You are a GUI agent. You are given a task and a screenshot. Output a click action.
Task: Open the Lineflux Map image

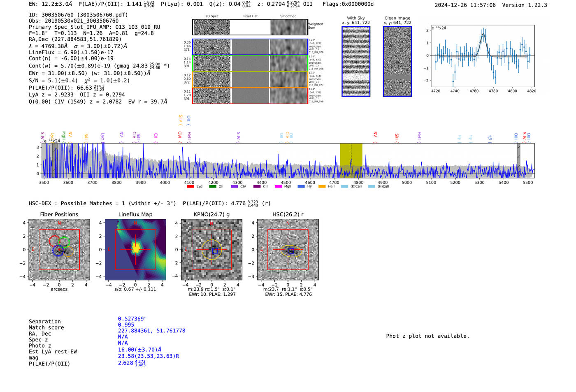pyautogui.click(x=135, y=250)
